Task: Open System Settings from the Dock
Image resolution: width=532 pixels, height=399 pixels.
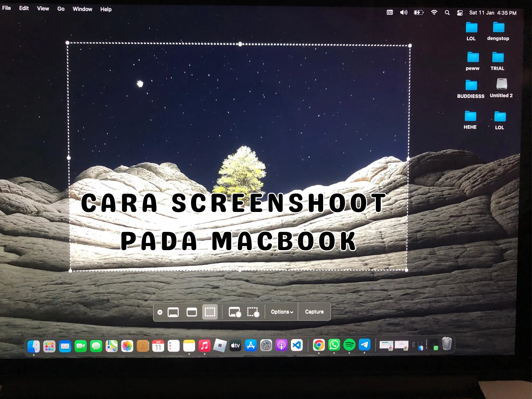Action: tap(266, 345)
